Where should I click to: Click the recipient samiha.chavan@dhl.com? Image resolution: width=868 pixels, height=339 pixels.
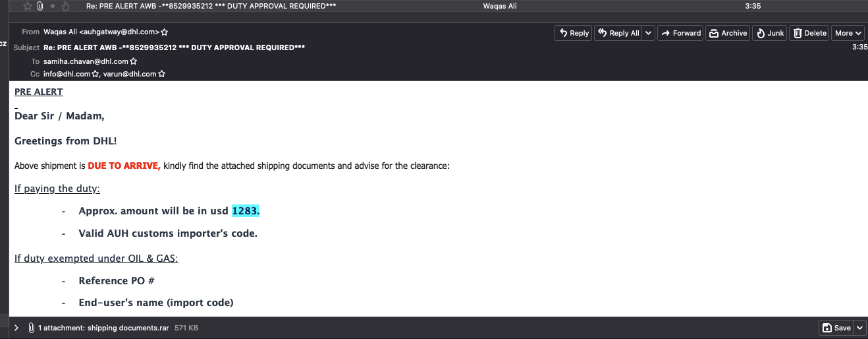(x=86, y=61)
